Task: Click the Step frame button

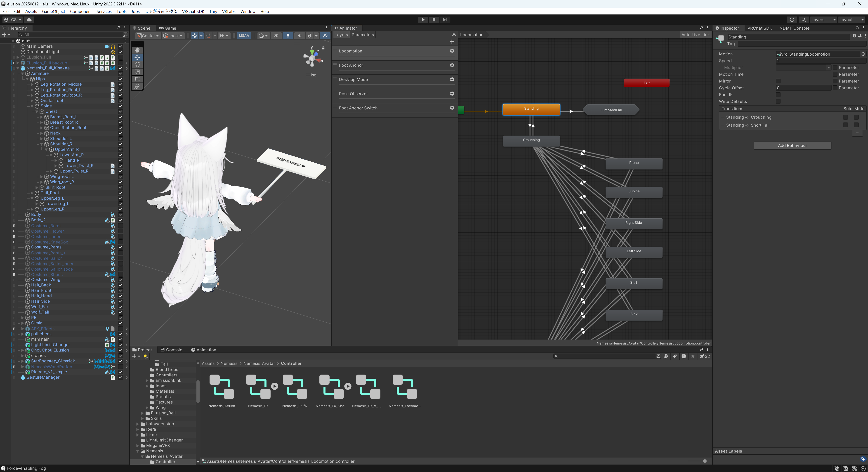Action: point(445,19)
